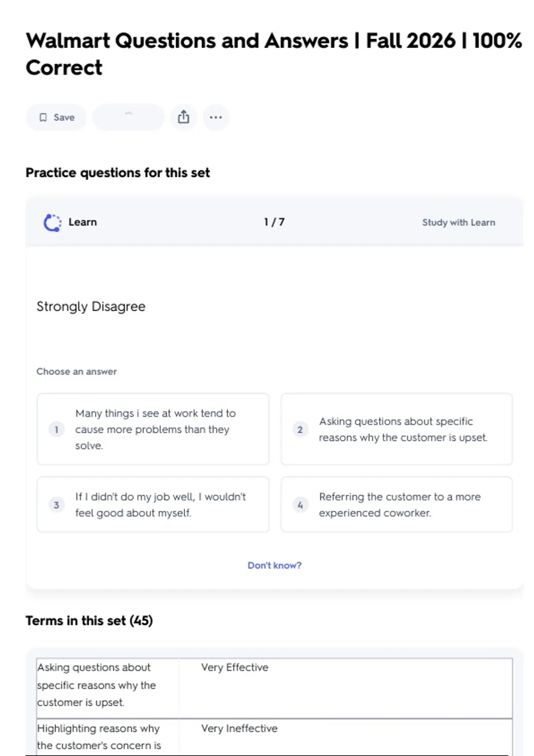
Task: Click the number 3 badge icon
Action: [x=57, y=505]
